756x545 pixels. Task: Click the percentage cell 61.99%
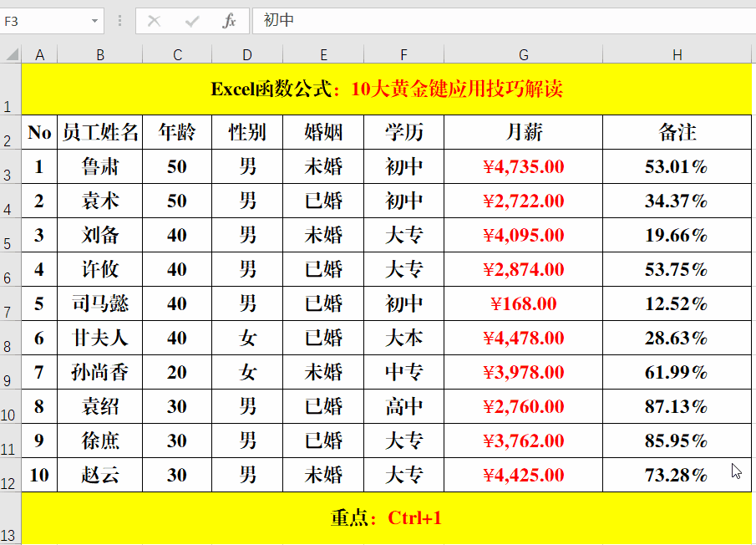coord(677,372)
